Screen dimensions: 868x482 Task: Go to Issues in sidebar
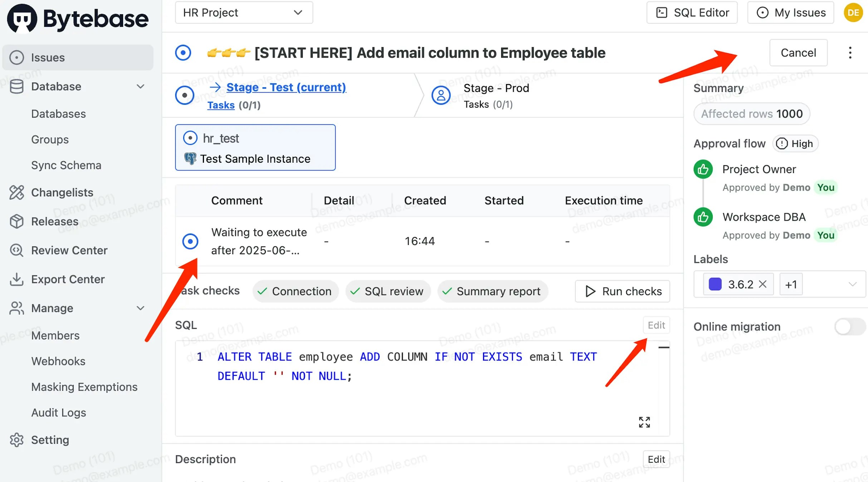click(x=48, y=58)
